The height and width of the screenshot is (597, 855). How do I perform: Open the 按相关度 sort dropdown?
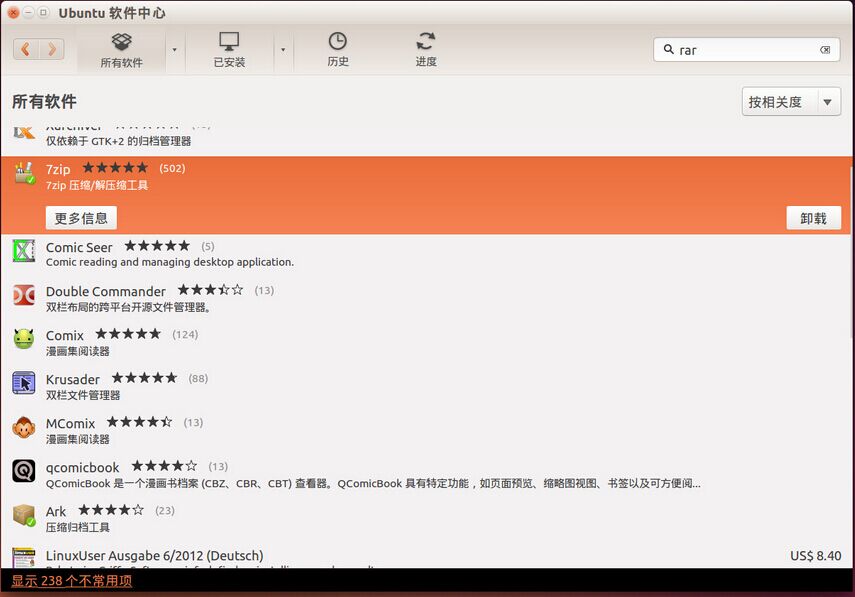coord(791,102)
